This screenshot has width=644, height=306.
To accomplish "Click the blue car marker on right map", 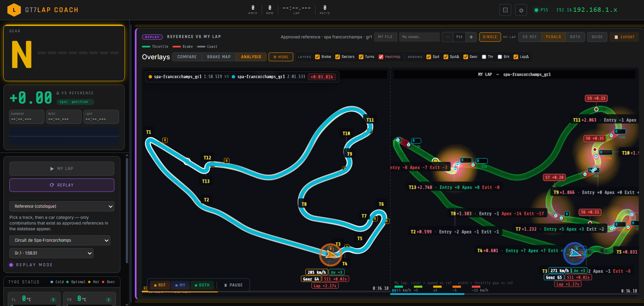I will click(x=575, y=253).
